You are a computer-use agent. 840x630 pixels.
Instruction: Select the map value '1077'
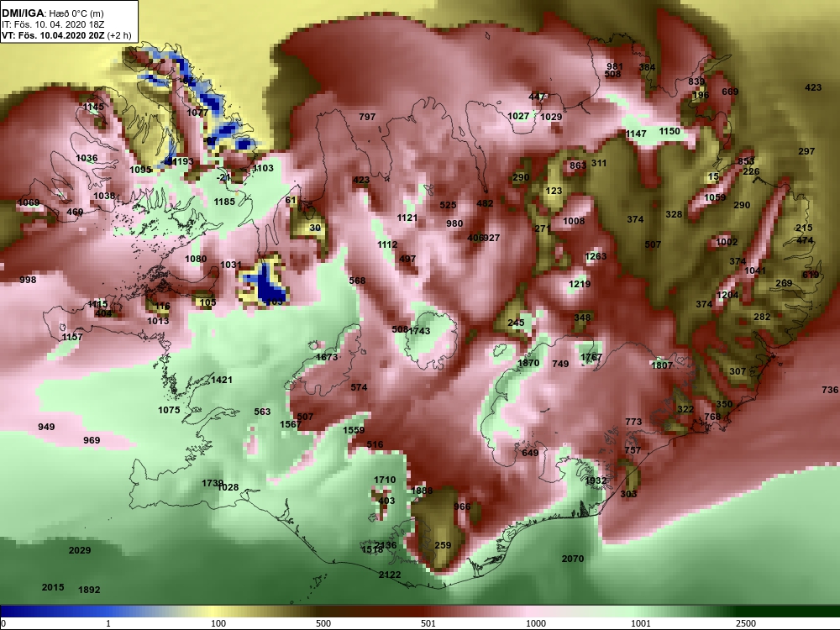[197, 113]
